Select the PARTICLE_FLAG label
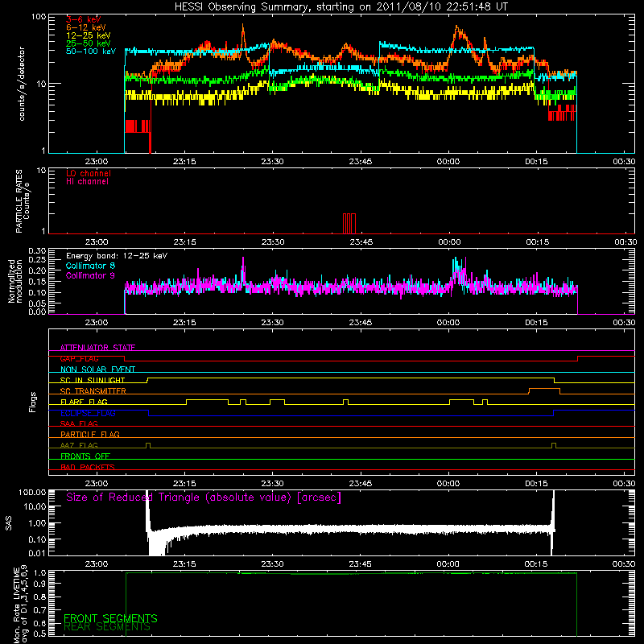The width and height of the screenshot is (644, 644). [x=90, y=434]
